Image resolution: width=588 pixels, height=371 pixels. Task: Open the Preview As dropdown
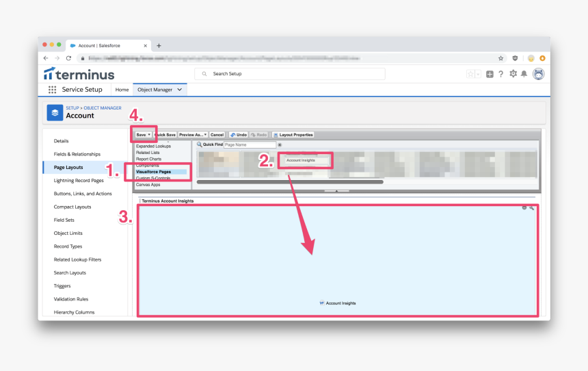[193, 135]
